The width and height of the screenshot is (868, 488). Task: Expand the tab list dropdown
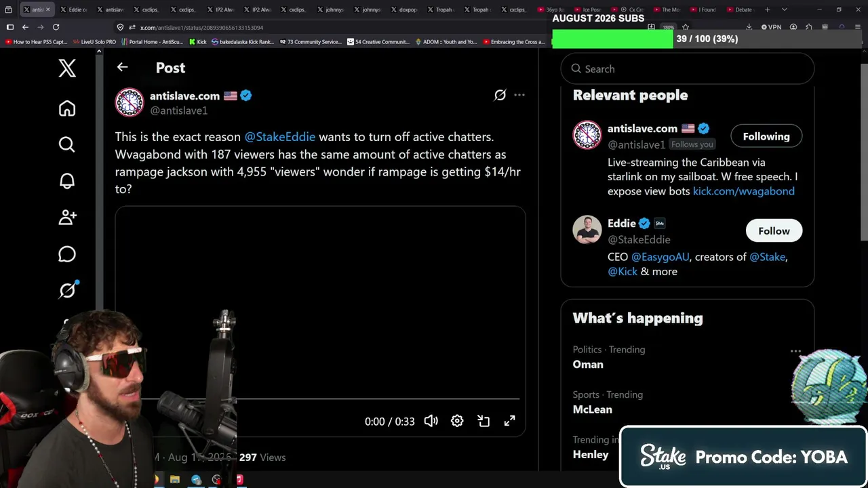point(785,9)
